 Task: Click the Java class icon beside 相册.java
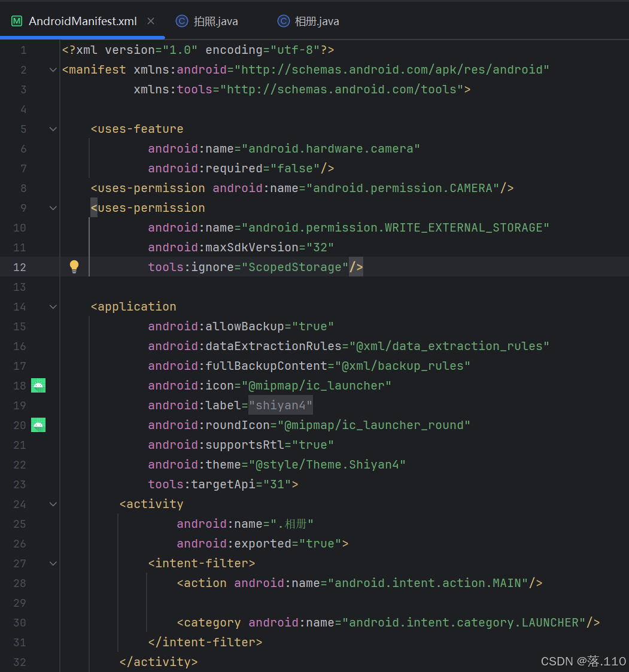click(282, 20)
